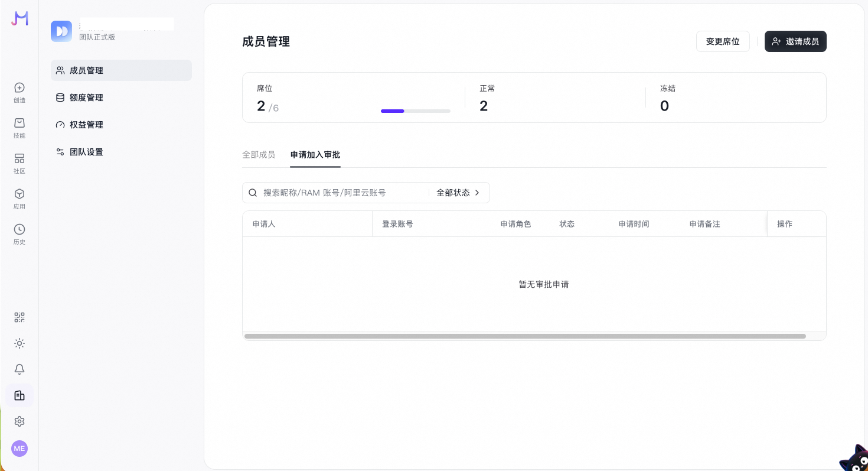The image size is (868, 471).
Task: Click the 团队正式版 label
Action: 97,37
